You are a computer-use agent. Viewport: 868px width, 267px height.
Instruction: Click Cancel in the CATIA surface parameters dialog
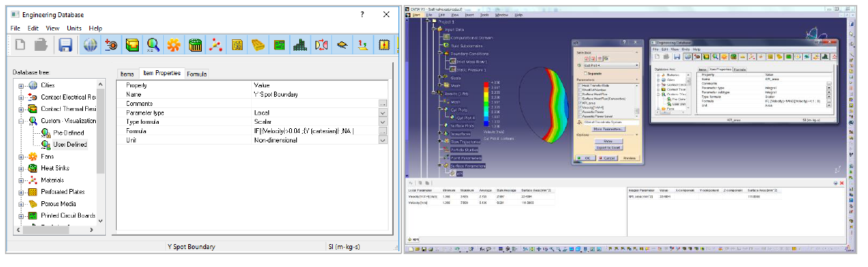[x=608, y=157]
